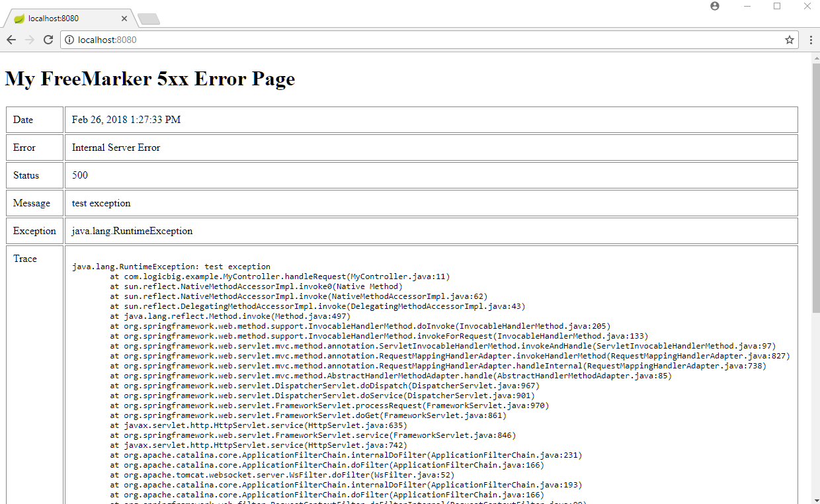Viewport: 820px width, 504px height.
Task: Open the Chrome profile avatar
Action: pyautogui.click(x=715, y=6)
